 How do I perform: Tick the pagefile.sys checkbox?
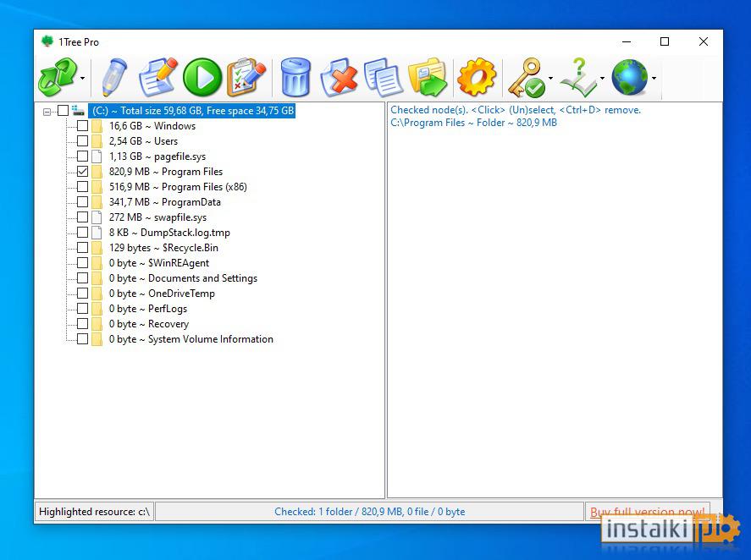click(x=82, y=156)
